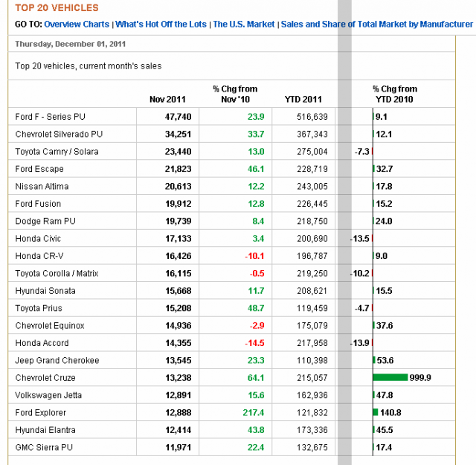Viewport: 476px width, 465px height.
Task: Click the 226,445 YTD value
Action: tap(312, 204)
